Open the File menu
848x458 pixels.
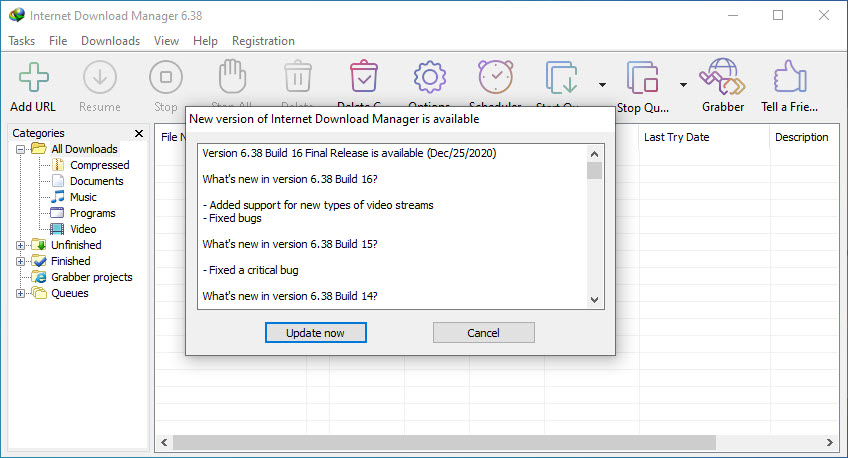tap(58, 41)
